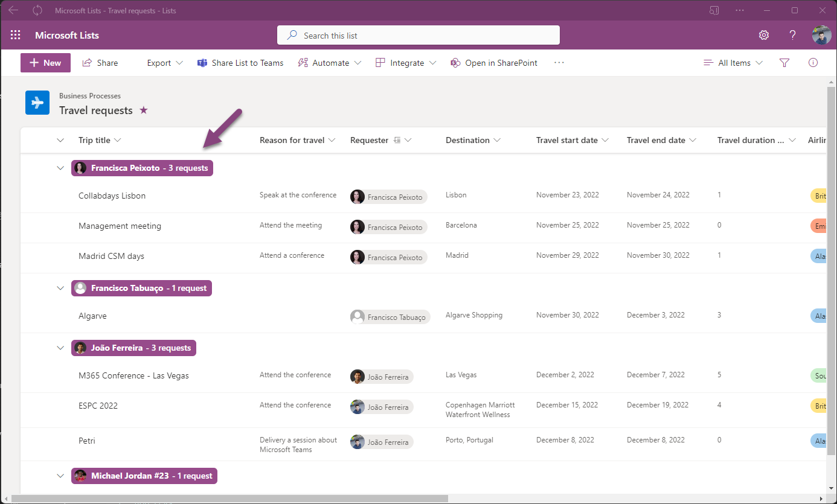Image resolution: width=837 pixels, height=504 pixels.
Task: Open the user profile picture
Action: (x=821, y=35)
